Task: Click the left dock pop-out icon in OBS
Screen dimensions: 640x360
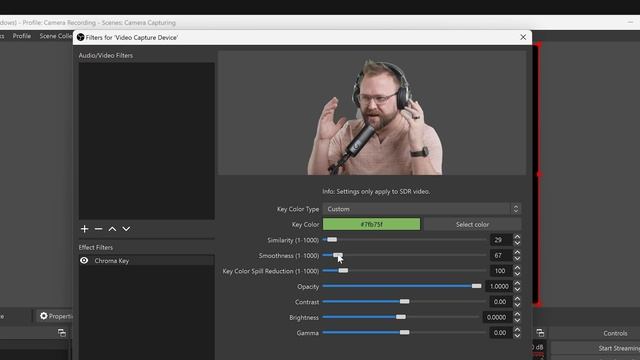Action: point(62,333)
